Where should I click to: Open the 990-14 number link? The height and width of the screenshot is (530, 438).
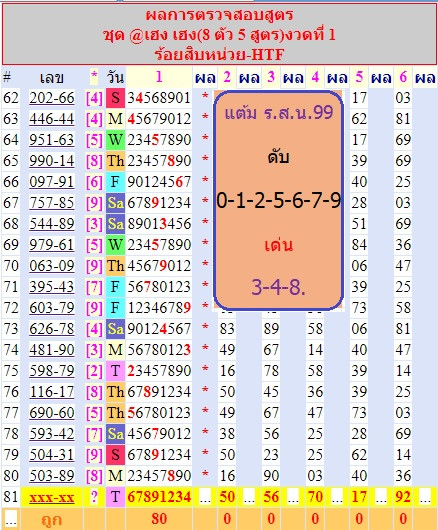click(52, 161)
